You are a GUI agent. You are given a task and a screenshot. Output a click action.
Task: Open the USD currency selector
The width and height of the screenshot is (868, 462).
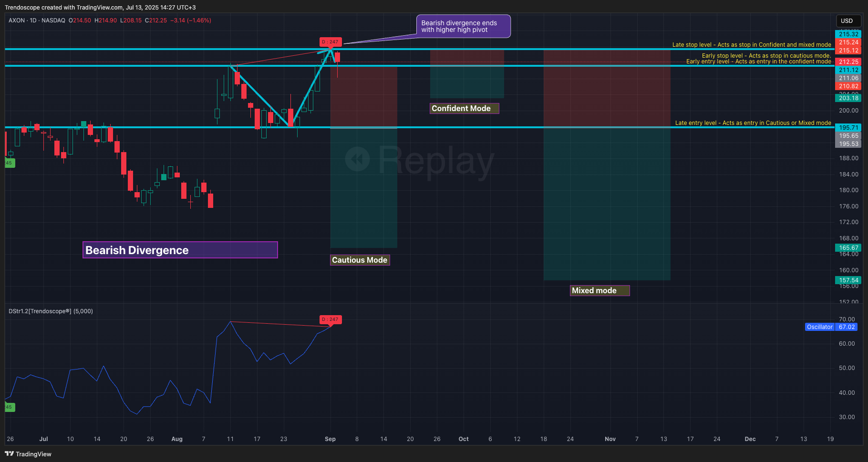tap(848, 21)
